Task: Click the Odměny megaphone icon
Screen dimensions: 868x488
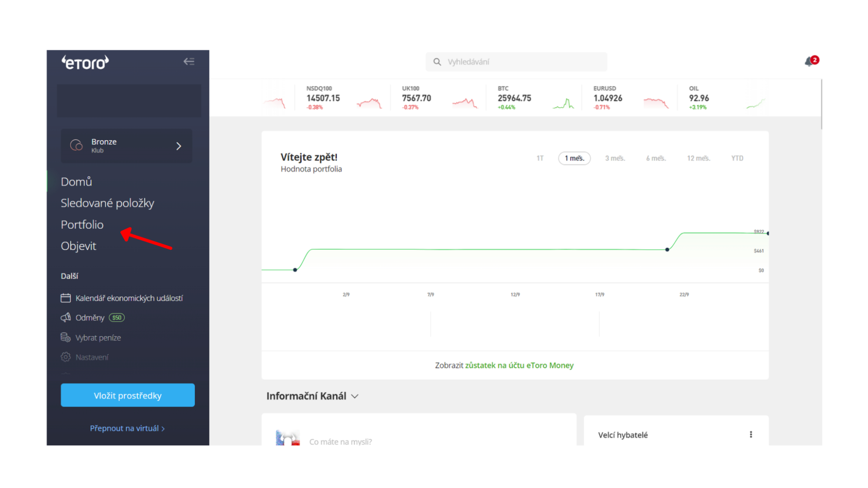Action: (66, 318)
